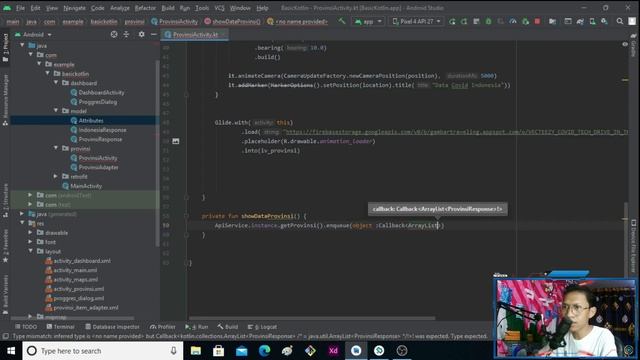The image size is (640, 360).
Task: Toggle the 1: Project tool window
Action: pyautogui.click(x=5, y=48)
